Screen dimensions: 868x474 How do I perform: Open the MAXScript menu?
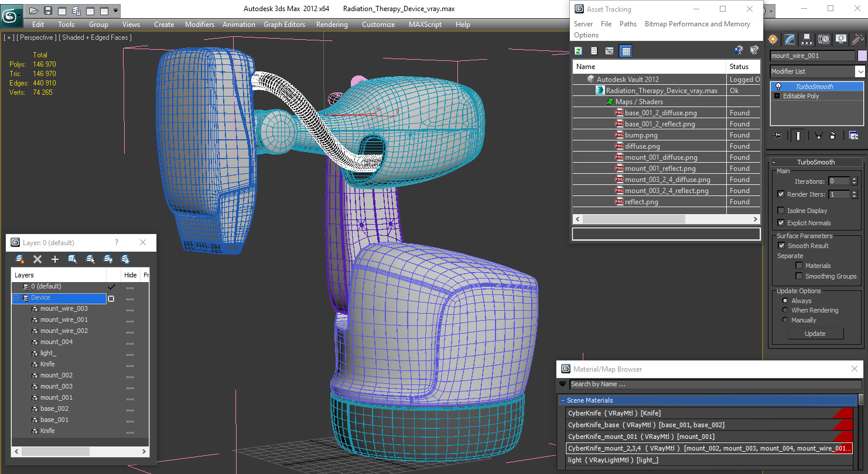(425, 25)
